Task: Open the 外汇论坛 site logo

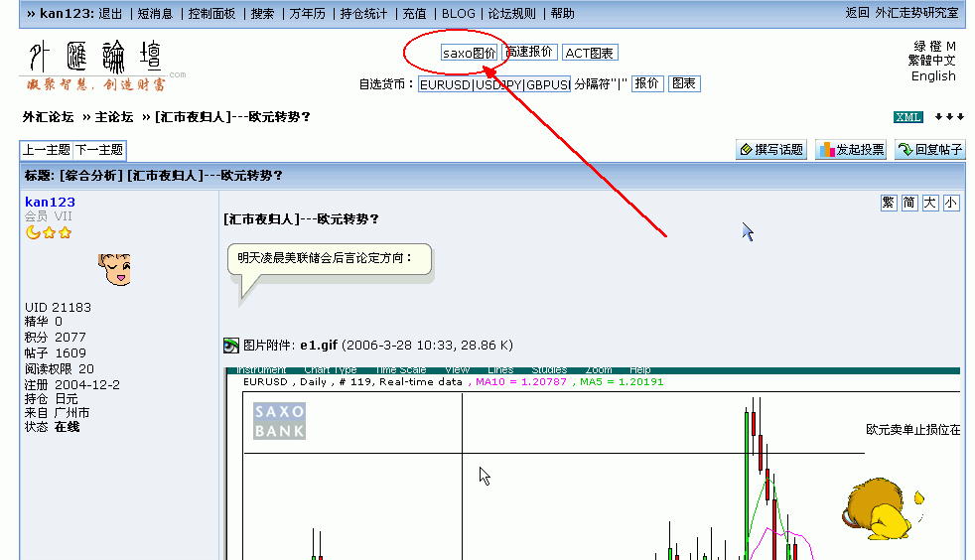Action: click(104, 66)
